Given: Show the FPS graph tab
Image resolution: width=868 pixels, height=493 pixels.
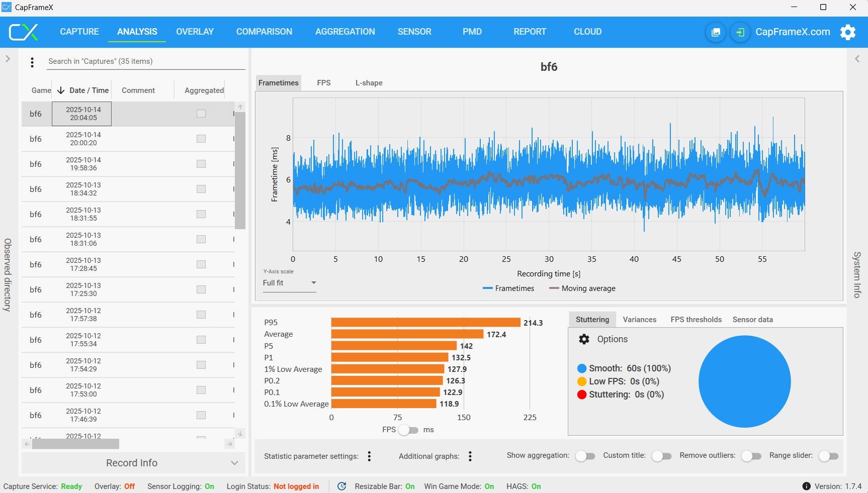Looking at the screenshot, I should coord(324,83).
